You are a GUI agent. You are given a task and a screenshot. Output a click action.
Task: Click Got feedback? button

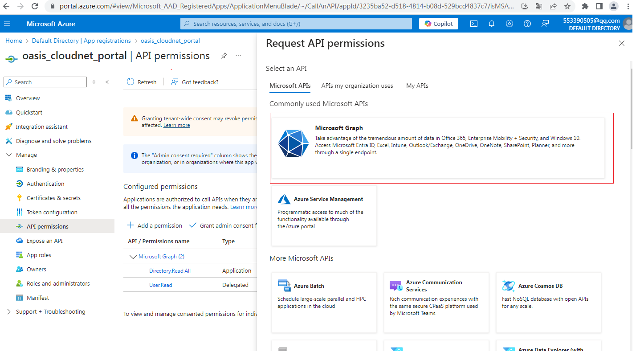point(195,82)
